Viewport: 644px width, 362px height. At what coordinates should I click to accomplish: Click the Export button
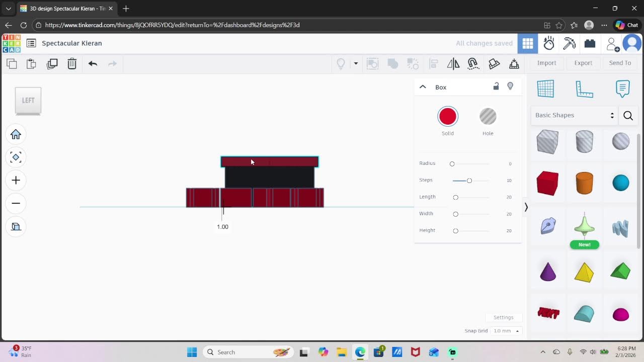583,63
